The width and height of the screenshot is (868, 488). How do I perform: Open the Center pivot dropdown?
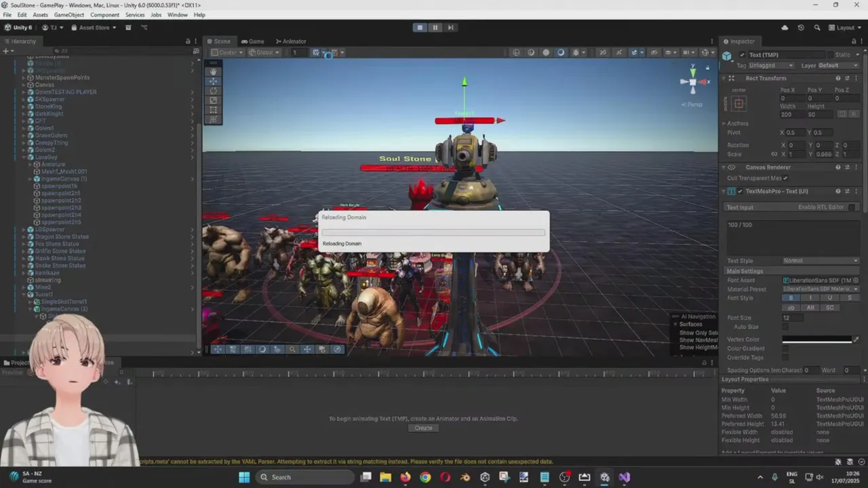point(226,52)
